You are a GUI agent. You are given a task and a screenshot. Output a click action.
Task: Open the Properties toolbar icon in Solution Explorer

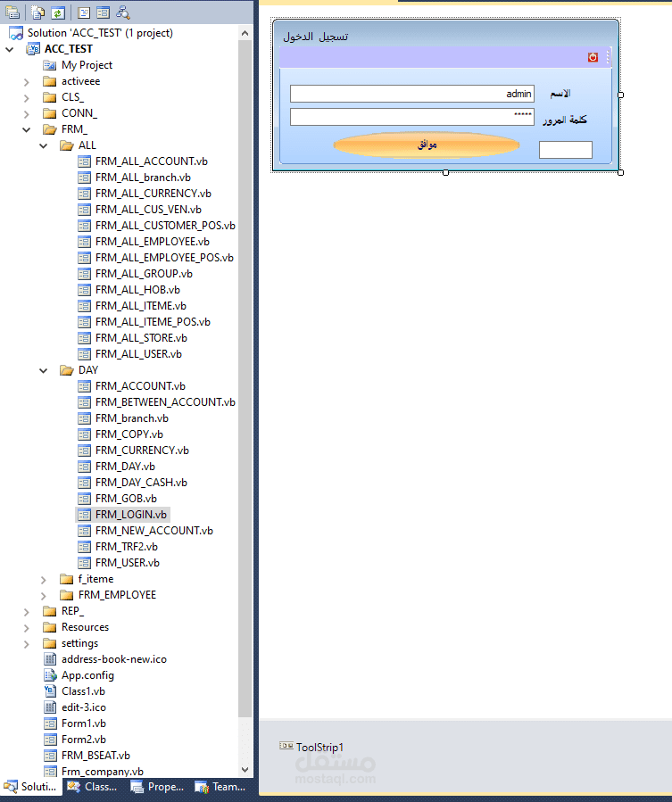pos(12,12)
